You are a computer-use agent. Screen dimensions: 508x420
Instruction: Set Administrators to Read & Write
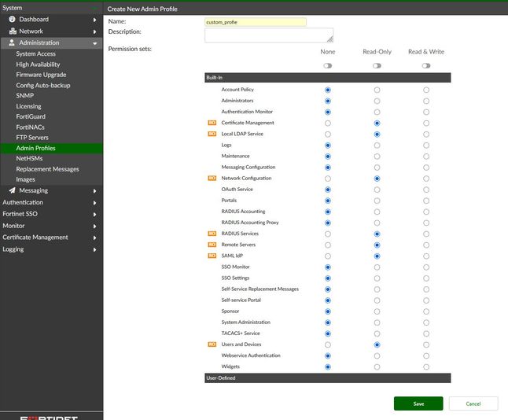[426, 101]
